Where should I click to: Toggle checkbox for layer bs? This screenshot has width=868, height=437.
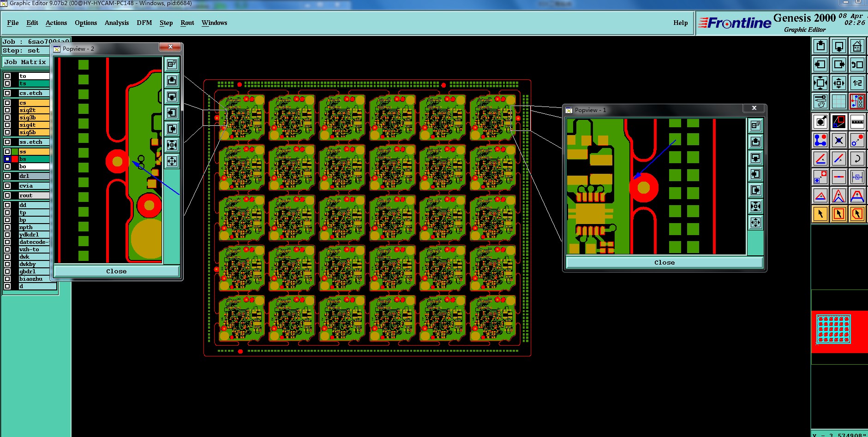(7, 159)
